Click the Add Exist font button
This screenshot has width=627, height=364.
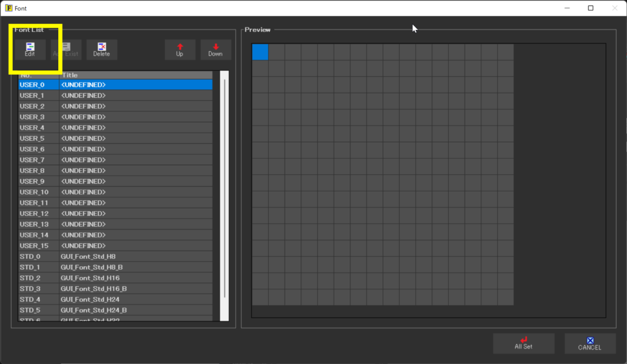(66, 50)
